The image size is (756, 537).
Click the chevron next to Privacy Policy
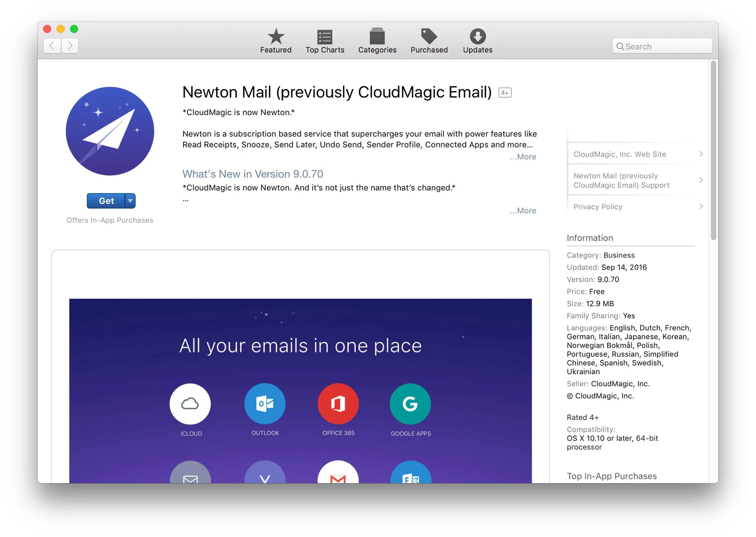pyautogui.click(x=701, y=206)
